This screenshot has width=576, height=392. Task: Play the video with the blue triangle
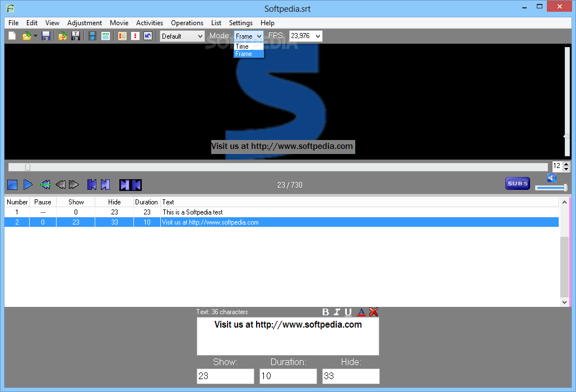[x=28, y=185]
